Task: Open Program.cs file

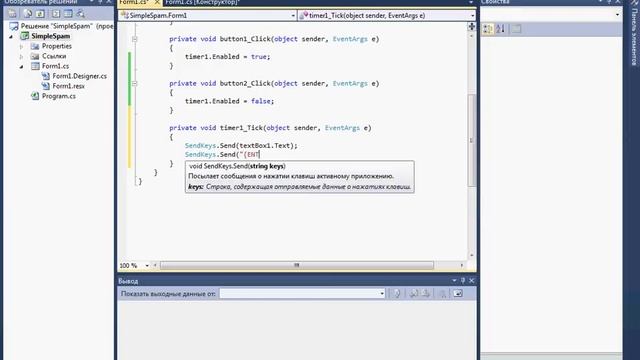Action: tap(59, 96)
